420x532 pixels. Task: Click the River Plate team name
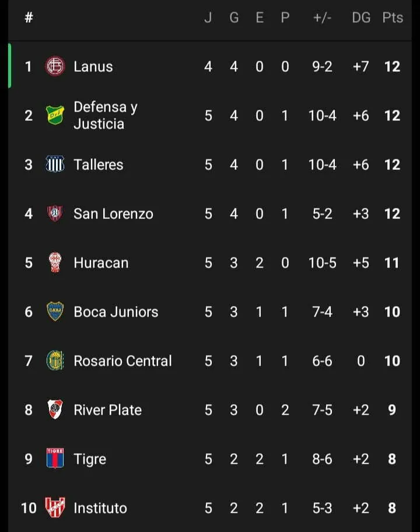(107, 410)
